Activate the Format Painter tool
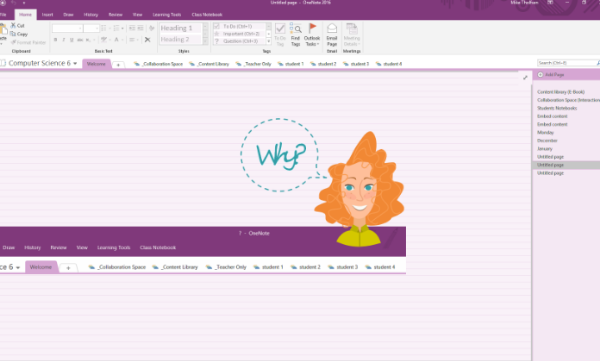This screenshot has width=600, height=361. pos(28,42)
